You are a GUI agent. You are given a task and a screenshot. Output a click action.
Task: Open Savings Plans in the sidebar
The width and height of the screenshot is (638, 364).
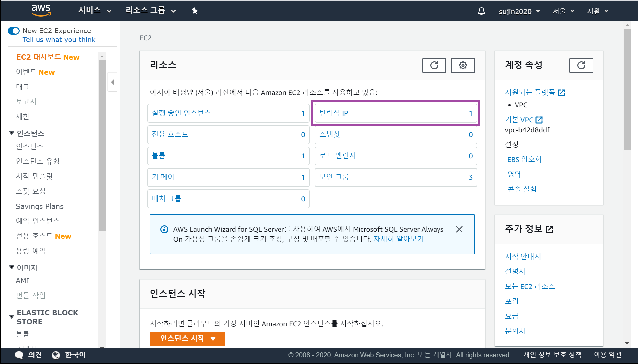(40, 206)
